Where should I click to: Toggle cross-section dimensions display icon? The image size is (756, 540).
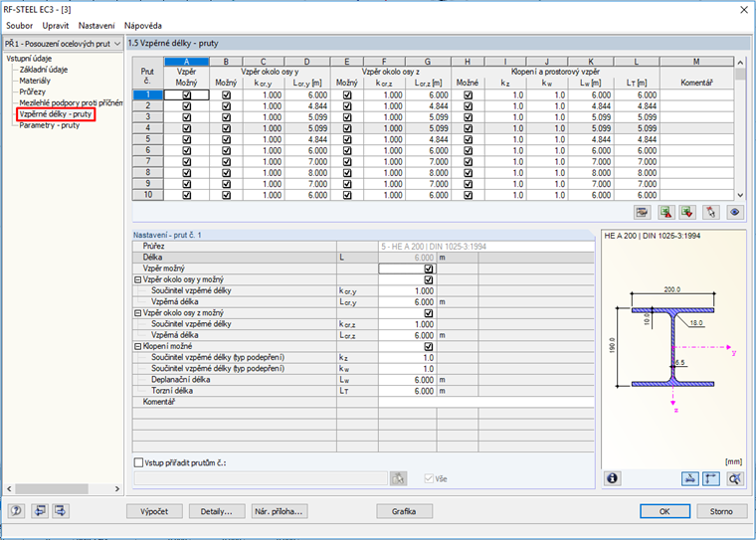(711, 478)
